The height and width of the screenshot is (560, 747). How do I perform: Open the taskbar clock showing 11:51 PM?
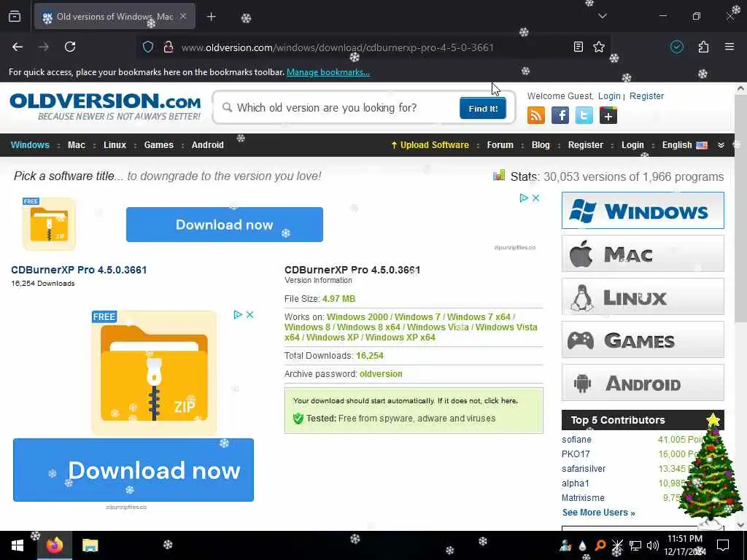(x=685, y=545)
